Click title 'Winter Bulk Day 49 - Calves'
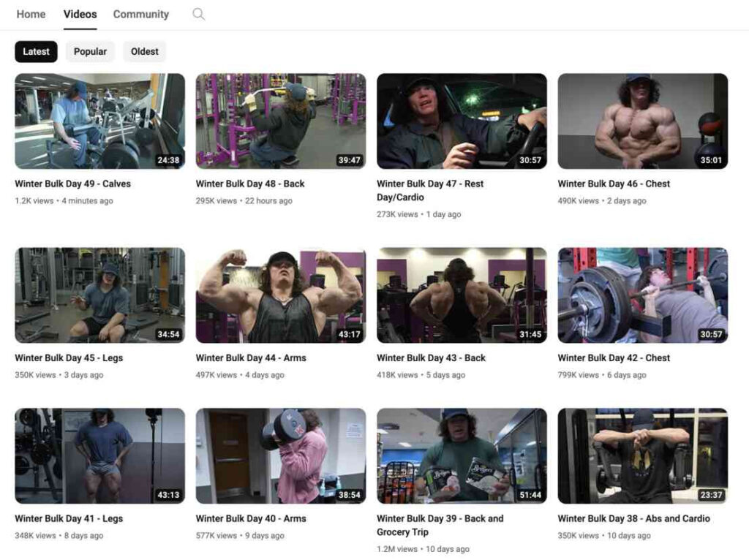 [x=72, y=183]
